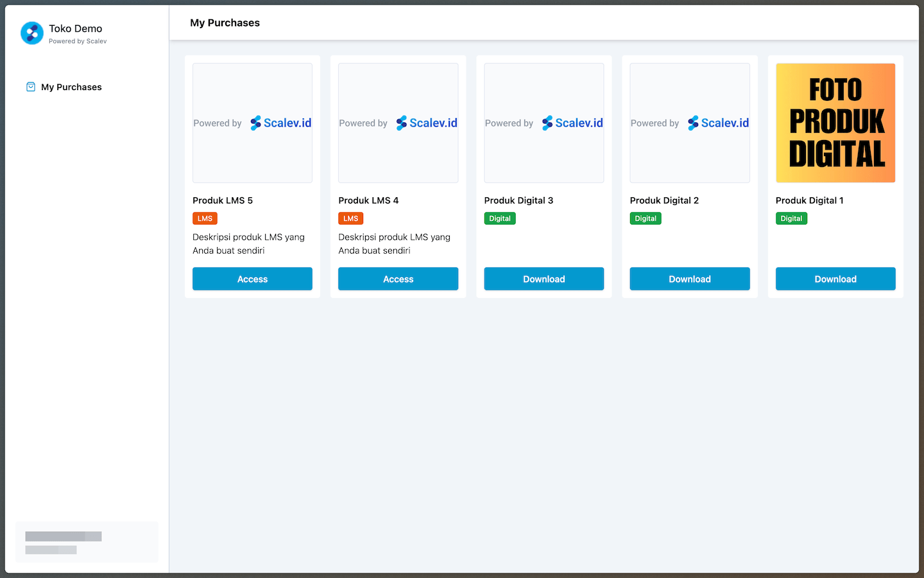
Task: Click the FOTO PRODUK DIGITAL cover image
Action: [x=835, y=123]
